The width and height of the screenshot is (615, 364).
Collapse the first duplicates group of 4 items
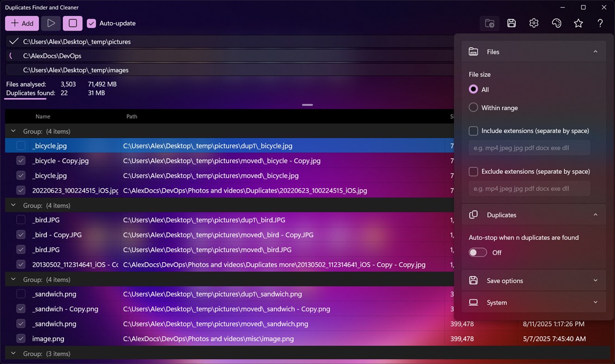point(12,131)
